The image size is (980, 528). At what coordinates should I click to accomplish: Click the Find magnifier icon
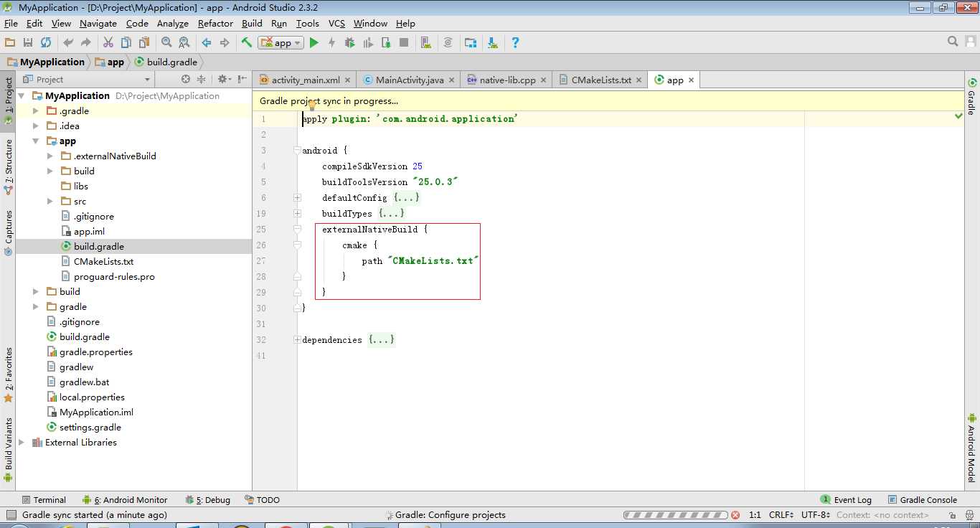coord(166,43)
